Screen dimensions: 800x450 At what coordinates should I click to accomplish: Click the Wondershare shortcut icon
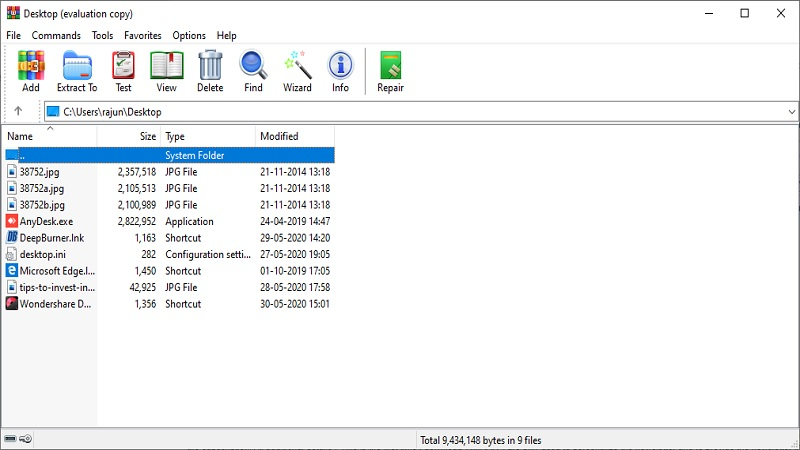[12, 304]
